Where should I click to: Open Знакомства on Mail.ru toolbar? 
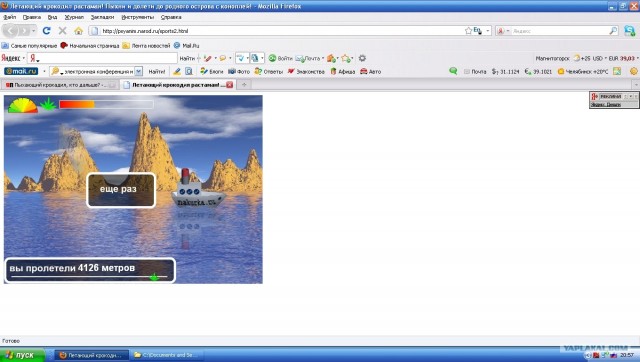[306, 71]
